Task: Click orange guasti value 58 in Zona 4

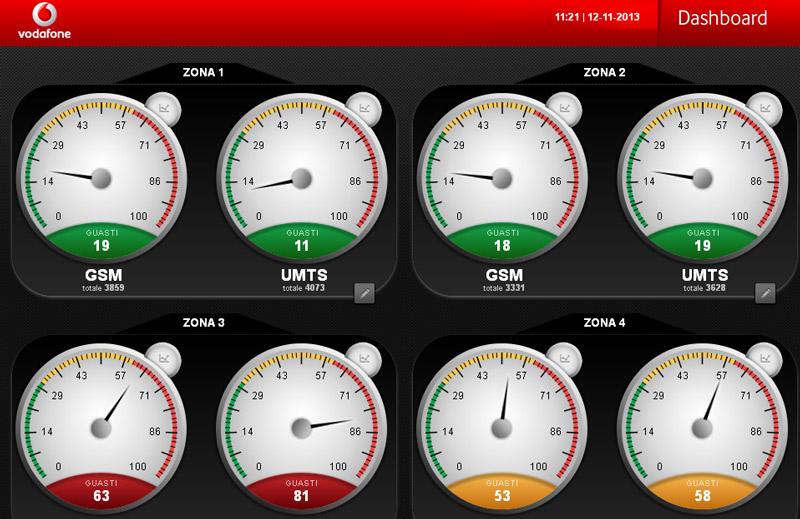Action: (703, 496)
